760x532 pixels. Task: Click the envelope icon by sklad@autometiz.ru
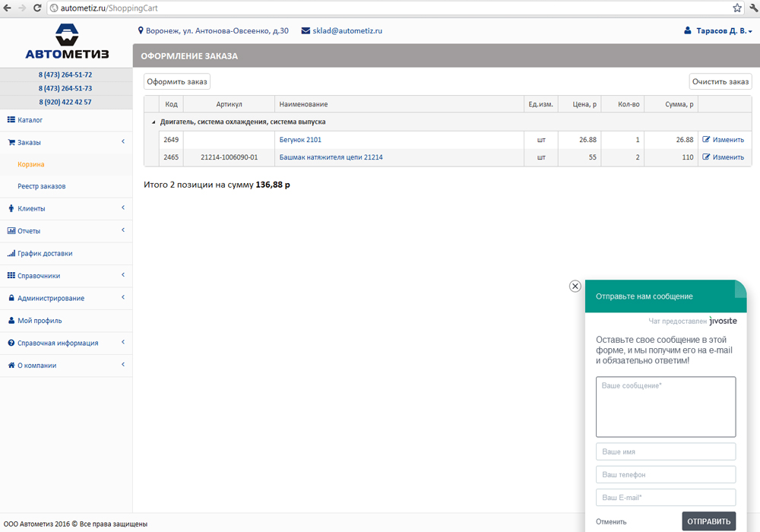[x=306, y=31]
